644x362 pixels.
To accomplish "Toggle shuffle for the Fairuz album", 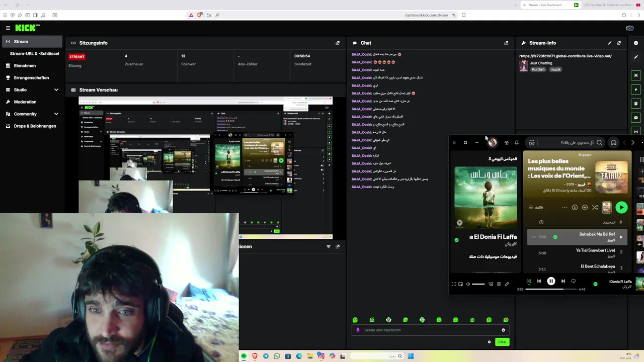I will coord(595,207).
